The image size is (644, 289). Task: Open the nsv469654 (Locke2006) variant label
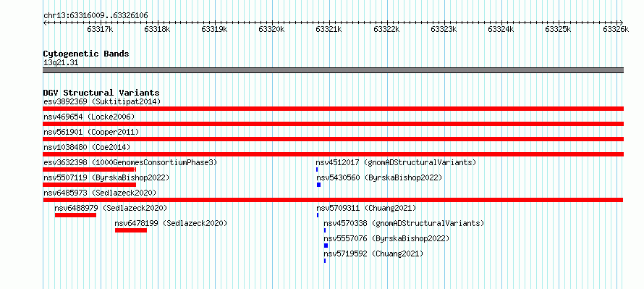pyautogui.click(x=89, y=117)
